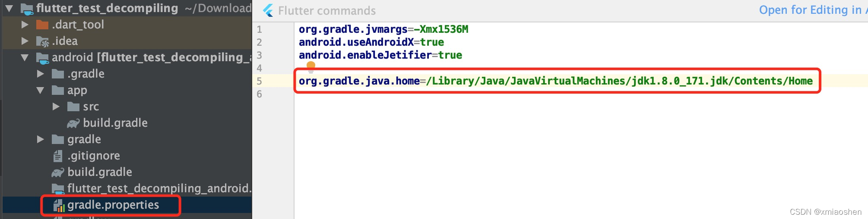This screenshot has height=219, width=868.
Task: Select the root-level build.gradle file
Action: (100, 172)
